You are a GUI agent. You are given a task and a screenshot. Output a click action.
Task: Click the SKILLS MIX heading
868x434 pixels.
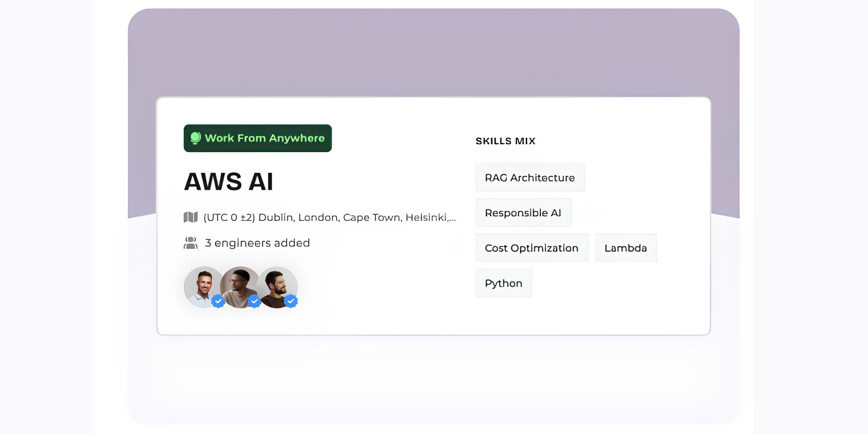click(506, 141)
